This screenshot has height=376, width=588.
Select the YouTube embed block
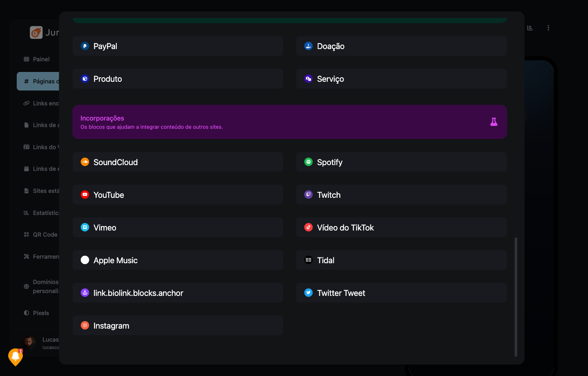click(178, 195)
